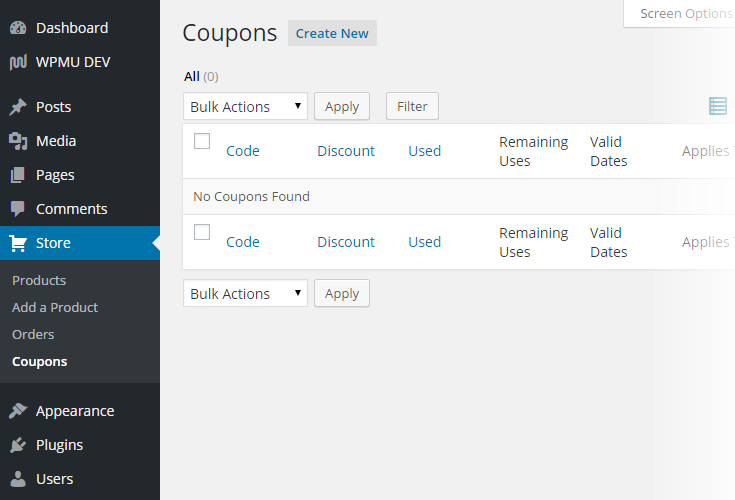The width and height of the screenshot is (735, 500).
Task: Check the select-all box in table header
Action: [x=202, y=141]
